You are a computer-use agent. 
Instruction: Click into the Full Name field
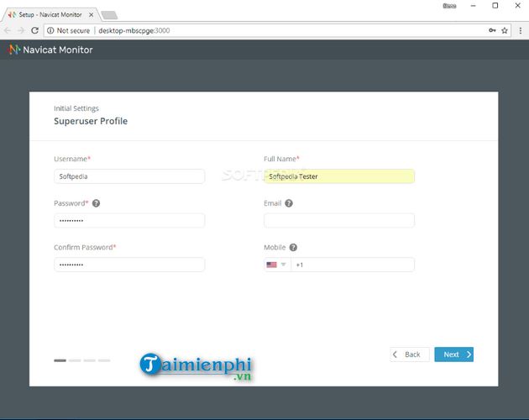click(338, 176)
